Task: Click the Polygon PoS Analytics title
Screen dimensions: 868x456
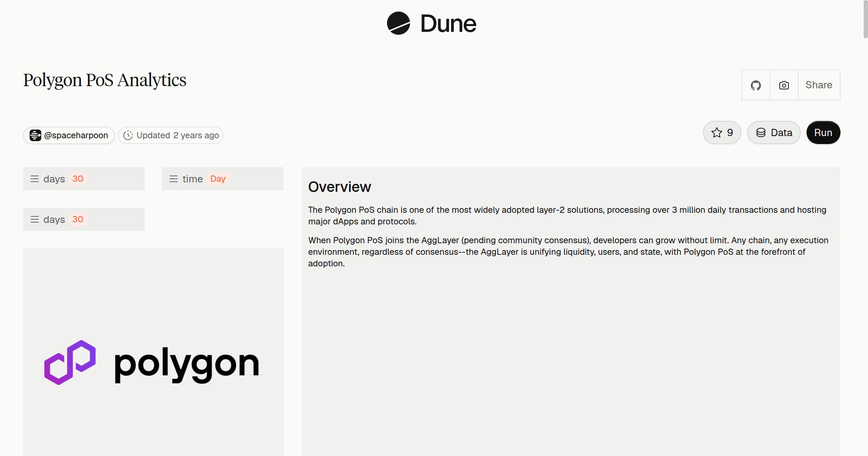Action: point(105,80)
